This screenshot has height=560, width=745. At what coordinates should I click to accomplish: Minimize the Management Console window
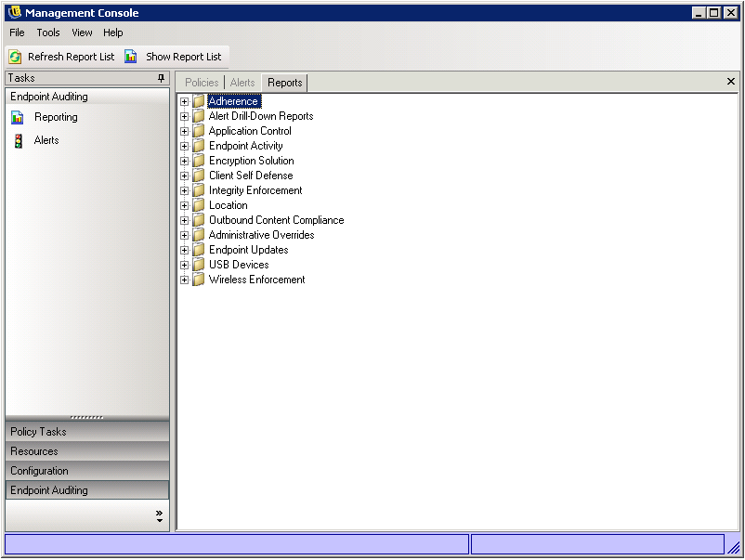(698, 13)
